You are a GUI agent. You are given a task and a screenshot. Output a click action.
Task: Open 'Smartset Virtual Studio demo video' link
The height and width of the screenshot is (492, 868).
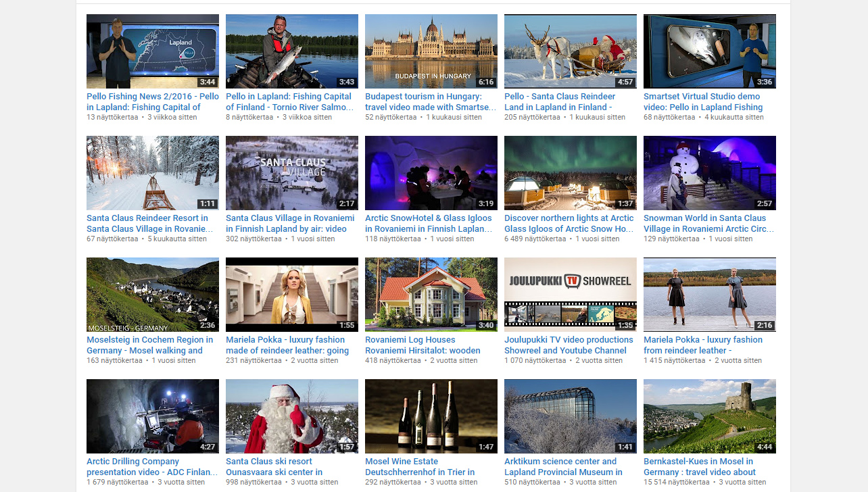tap(703, 101)
